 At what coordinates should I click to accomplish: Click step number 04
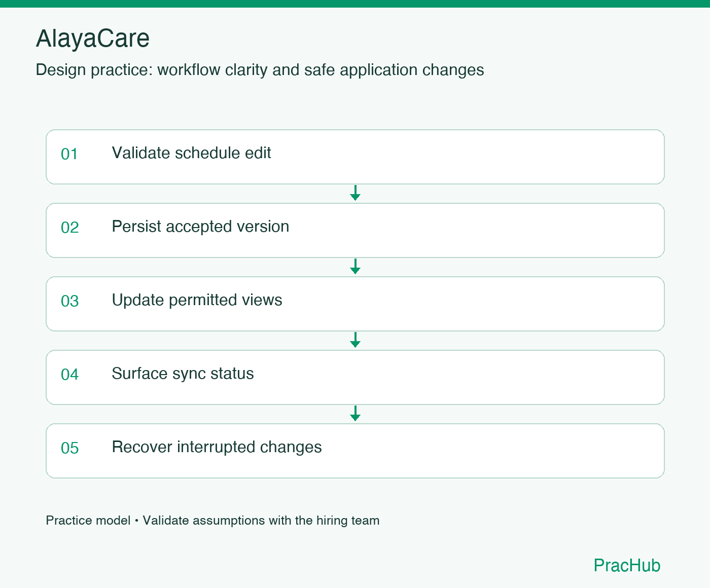[69, 375]
